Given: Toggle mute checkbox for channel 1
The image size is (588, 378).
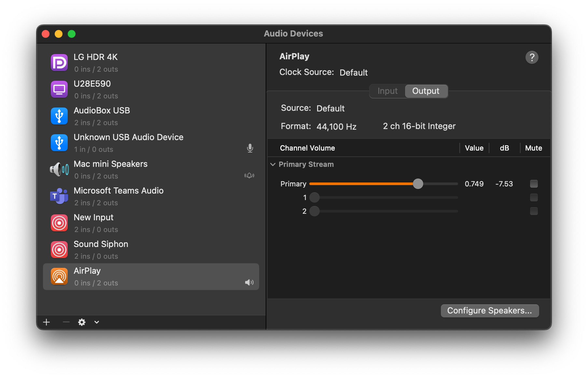Looking at the screenshot, I should 534,197.
